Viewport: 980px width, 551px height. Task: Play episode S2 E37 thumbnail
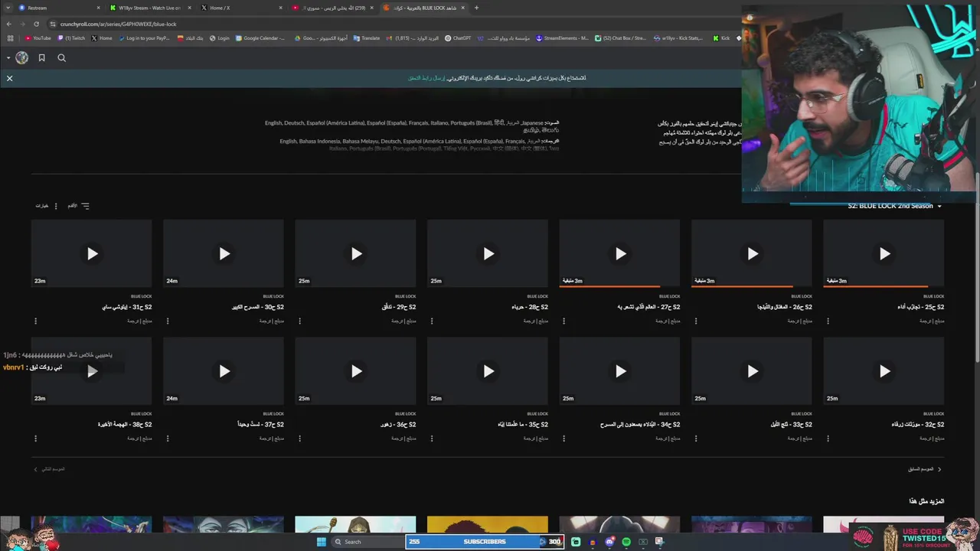point(224,371)
